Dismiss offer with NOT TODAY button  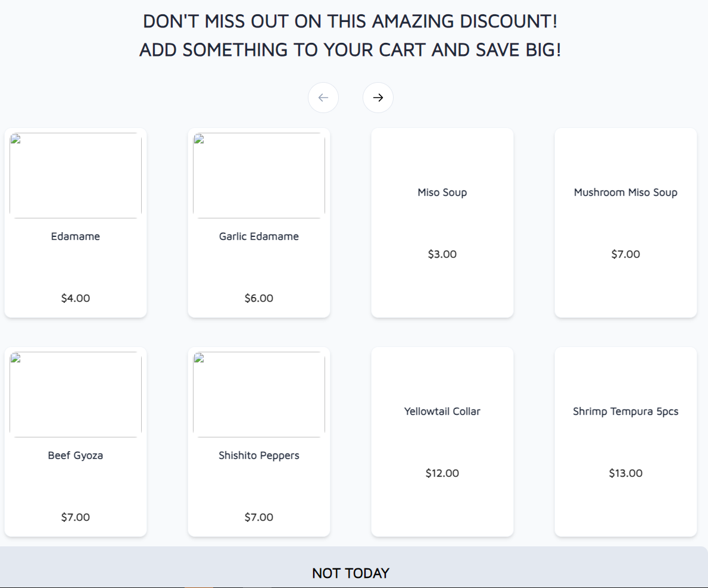[351, 573]
